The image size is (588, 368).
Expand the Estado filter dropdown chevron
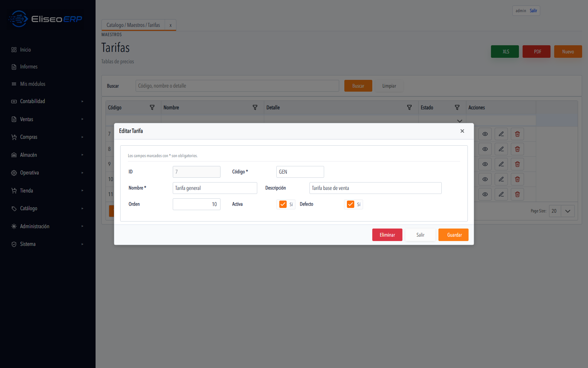[459, 121]
